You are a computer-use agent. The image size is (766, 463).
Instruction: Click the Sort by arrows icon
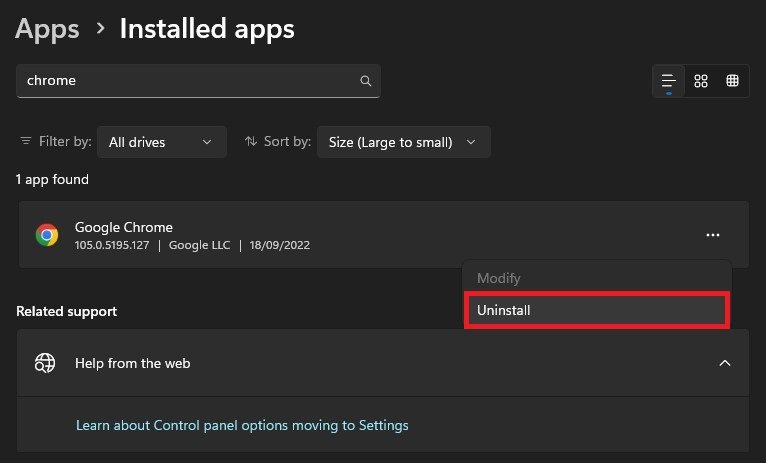251,142
